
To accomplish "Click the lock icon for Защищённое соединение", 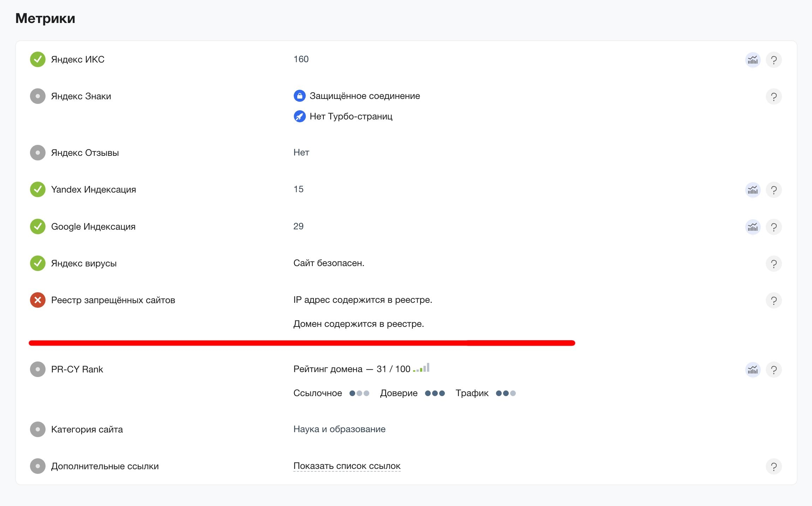I will [299, 95].
